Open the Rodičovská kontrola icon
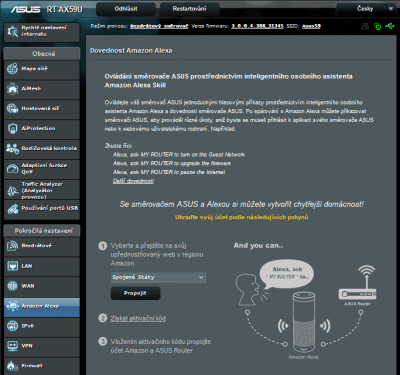400x375 pixels. coord(12,149)
